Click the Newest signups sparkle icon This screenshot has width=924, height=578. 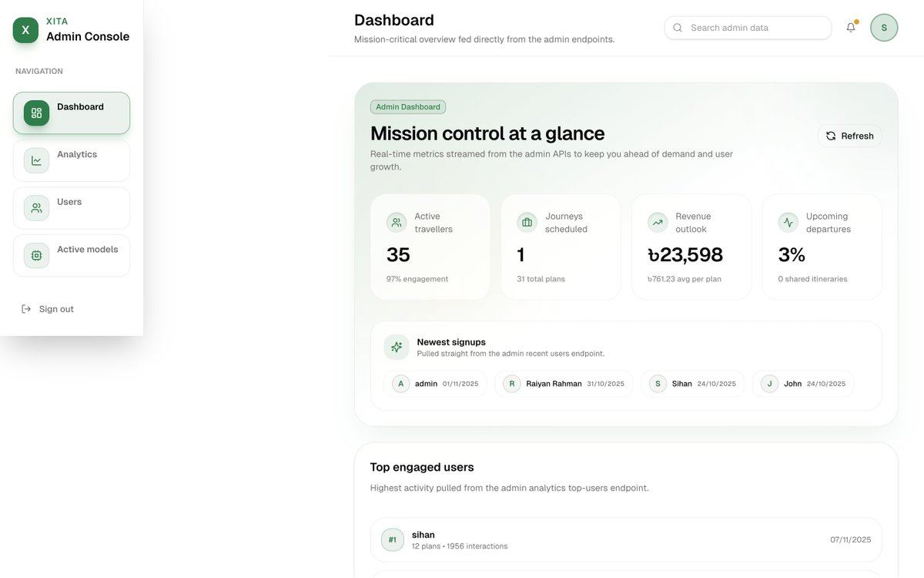tap(397, 347)
